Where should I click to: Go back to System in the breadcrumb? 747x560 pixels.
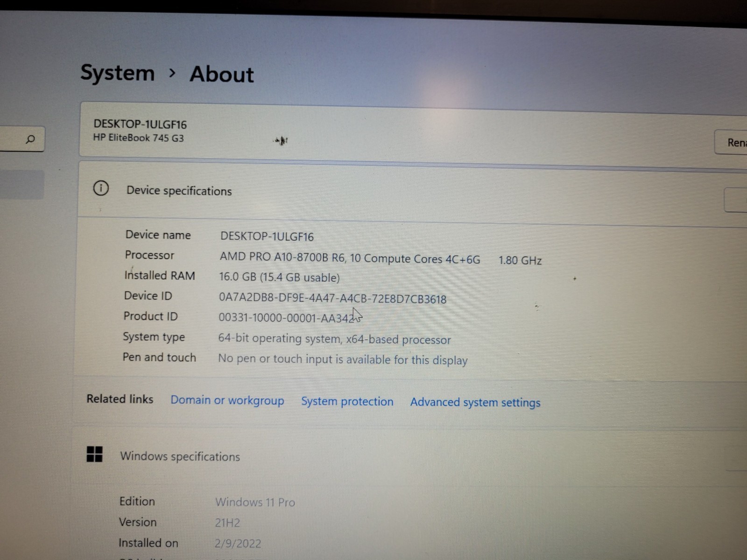[x=117, y=73]
